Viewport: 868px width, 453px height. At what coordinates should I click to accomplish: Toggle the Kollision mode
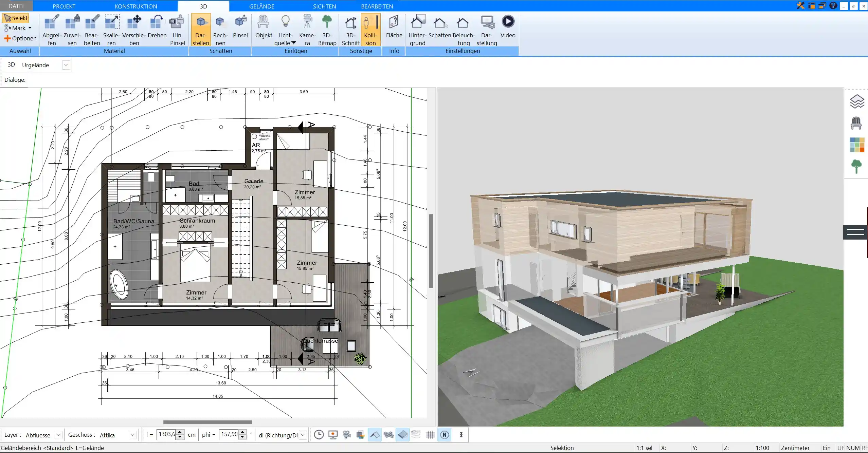pos(370,30)
